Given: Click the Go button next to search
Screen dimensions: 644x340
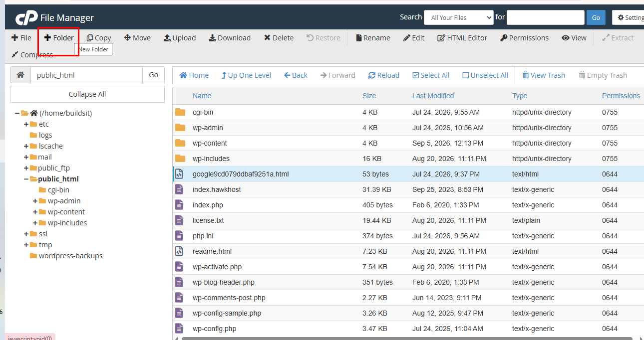Looking at the screenshot, I should [x=596, y=17].
